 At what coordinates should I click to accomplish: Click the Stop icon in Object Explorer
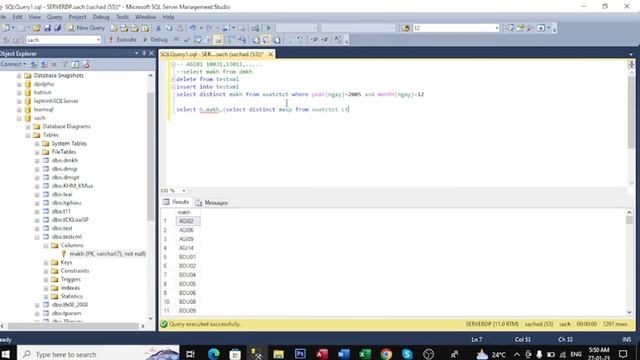pos(54,64)
